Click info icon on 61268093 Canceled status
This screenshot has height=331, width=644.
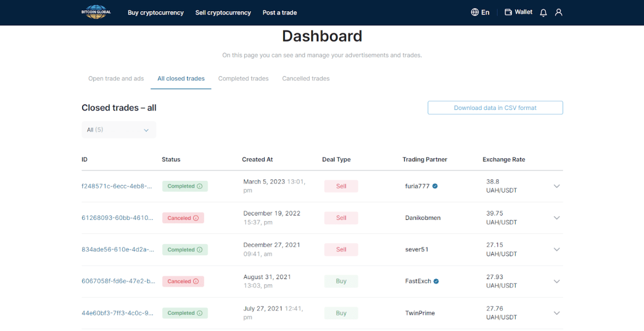[196, 218]
